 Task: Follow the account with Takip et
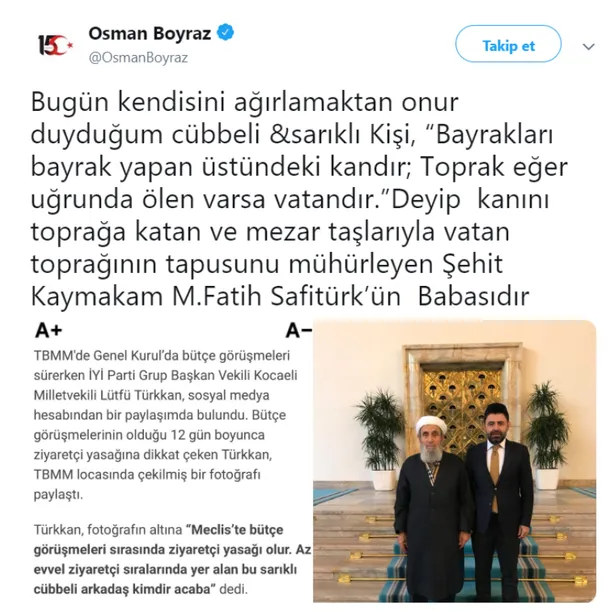point(508,44)
